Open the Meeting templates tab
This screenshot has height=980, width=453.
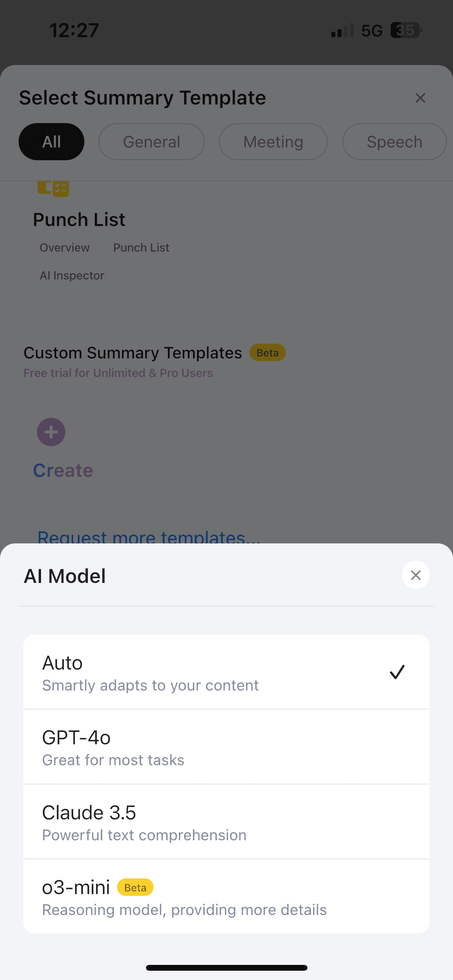273,142
